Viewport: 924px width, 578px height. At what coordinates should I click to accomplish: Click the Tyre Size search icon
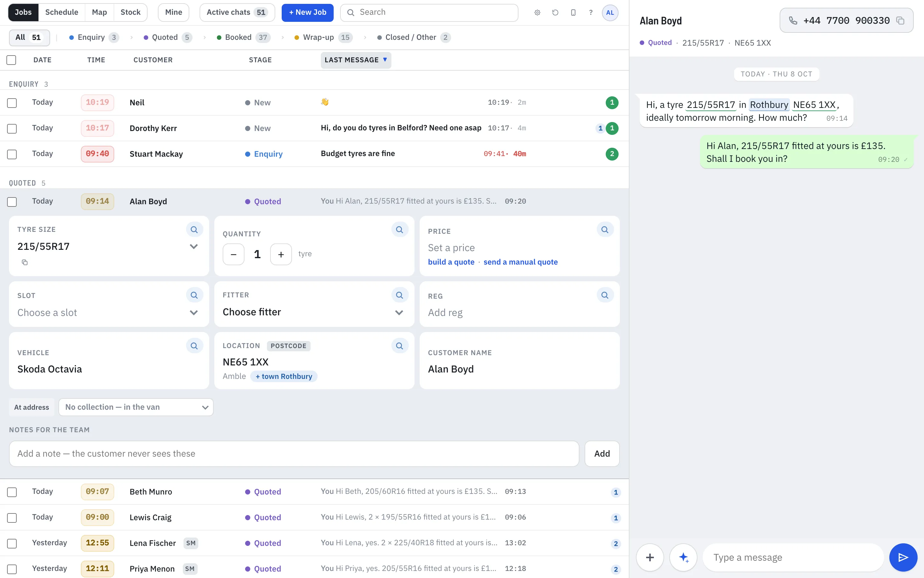click(194, 230)
